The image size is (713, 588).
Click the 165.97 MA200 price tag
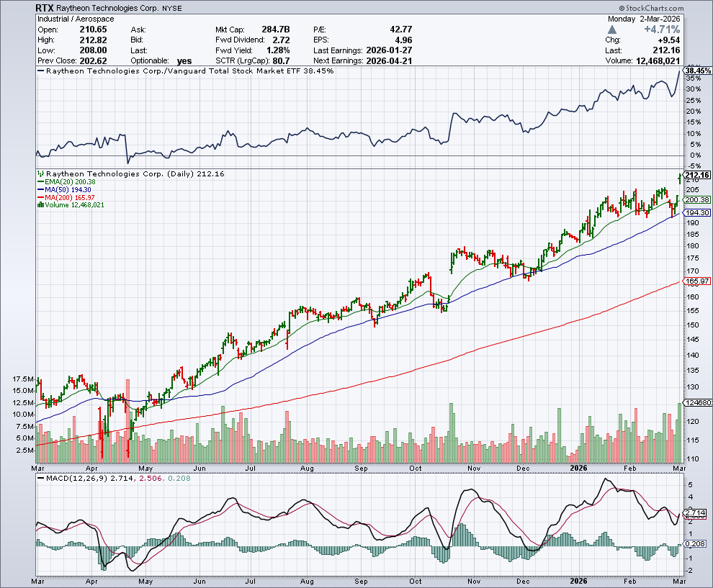tap(697, 281)
